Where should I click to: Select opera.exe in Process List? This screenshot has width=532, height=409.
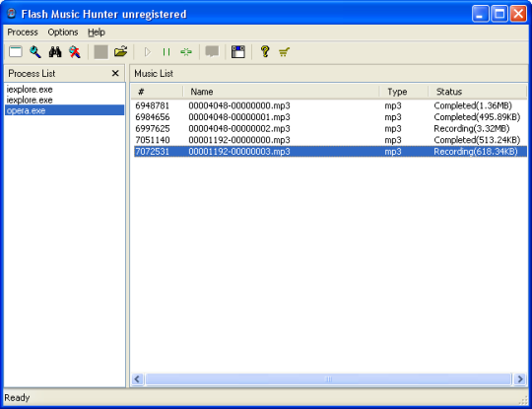(x=64, y=110)
